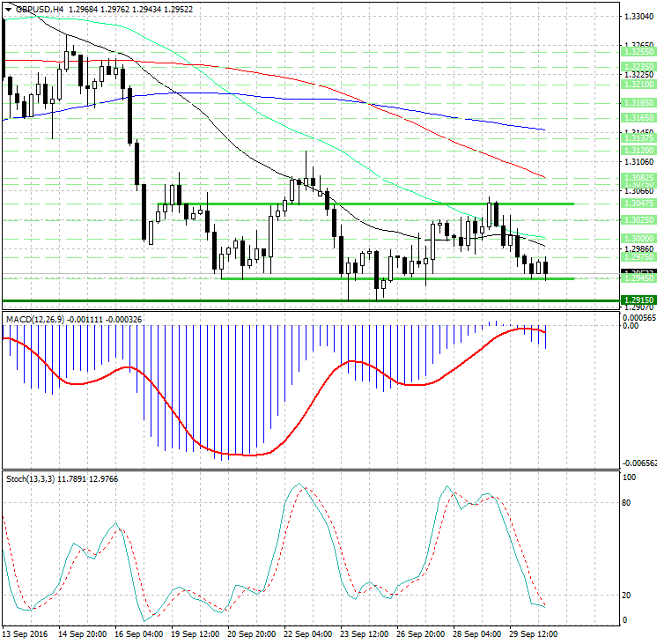Click the 1.32550 price level label

[637, 53]
